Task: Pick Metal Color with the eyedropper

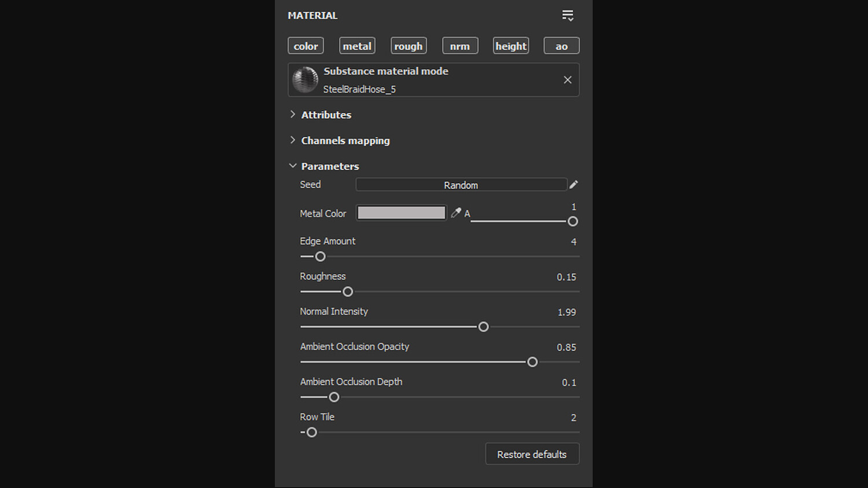Action: click(x=456, y=213)
